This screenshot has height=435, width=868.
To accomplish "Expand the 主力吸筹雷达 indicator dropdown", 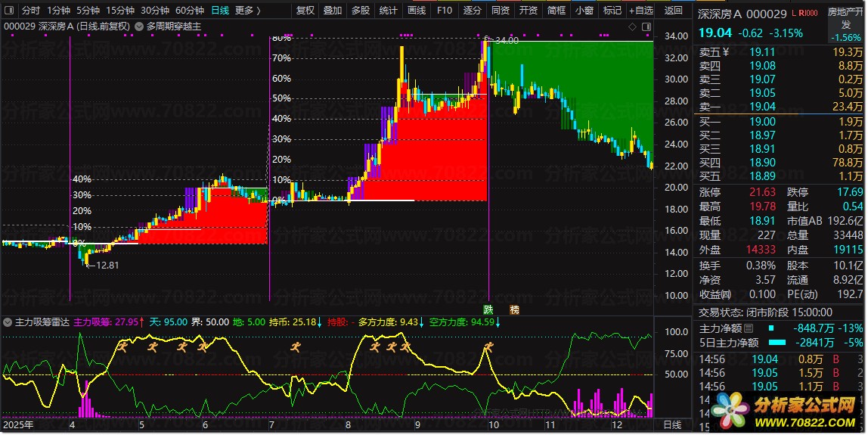I will coord(8,322).
